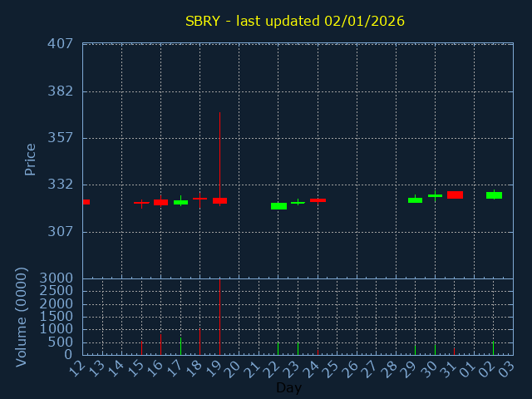Viewport: 532px width, 399px height.
Task: Click the Price y-axis title
Action: tap(31, 159)
